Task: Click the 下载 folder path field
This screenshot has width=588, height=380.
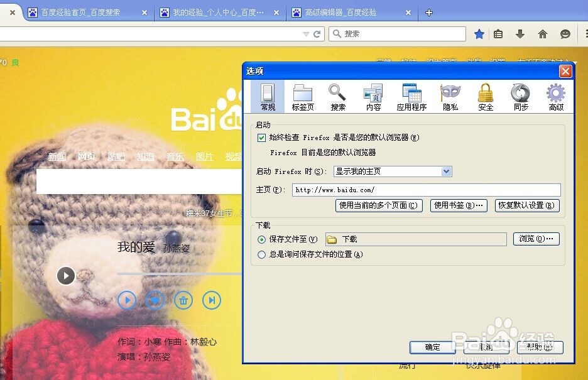Action: tap(416, 239)
